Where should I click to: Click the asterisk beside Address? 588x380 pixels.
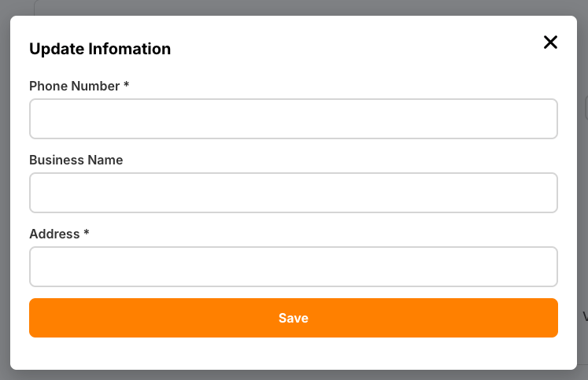coord(87,233)
